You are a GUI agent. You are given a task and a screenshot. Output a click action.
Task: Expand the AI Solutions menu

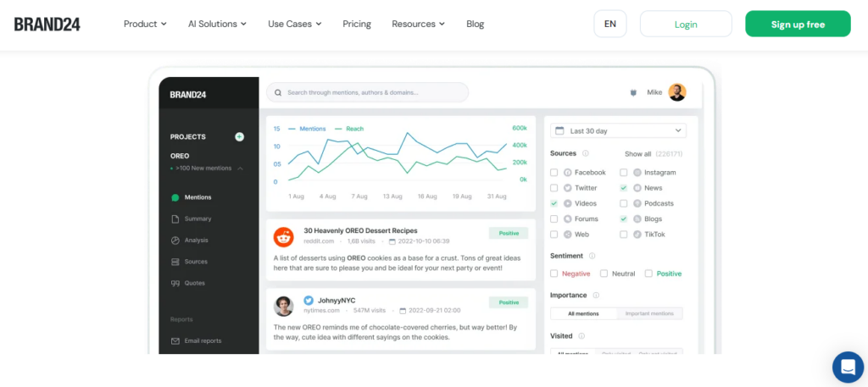coord(217,25)
